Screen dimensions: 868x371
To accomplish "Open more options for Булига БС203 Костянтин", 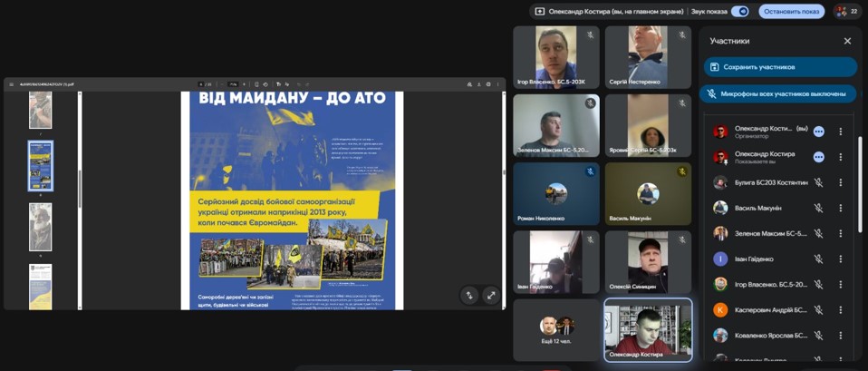I will [840, 182].
